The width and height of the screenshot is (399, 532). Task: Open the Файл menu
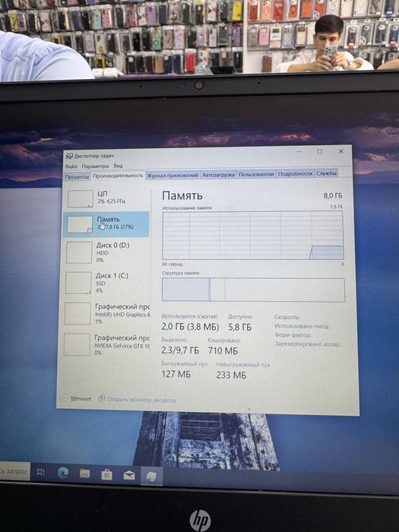tap(71, 166)
